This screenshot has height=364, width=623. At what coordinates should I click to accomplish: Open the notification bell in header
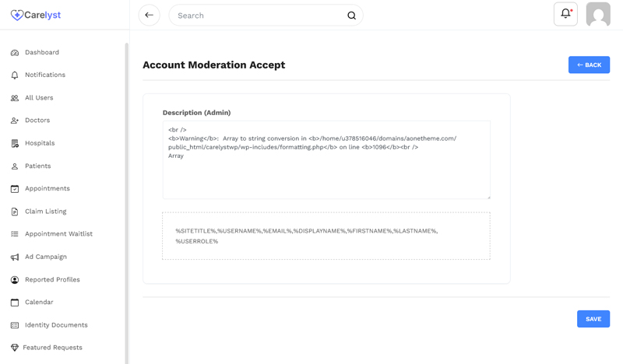566,14
